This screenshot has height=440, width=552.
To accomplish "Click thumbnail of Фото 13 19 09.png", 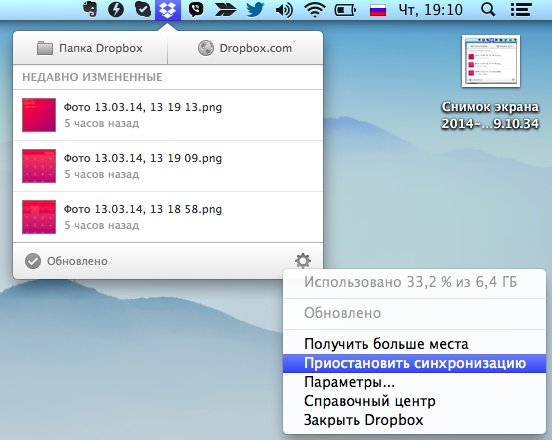I will [x=39, y=166].
